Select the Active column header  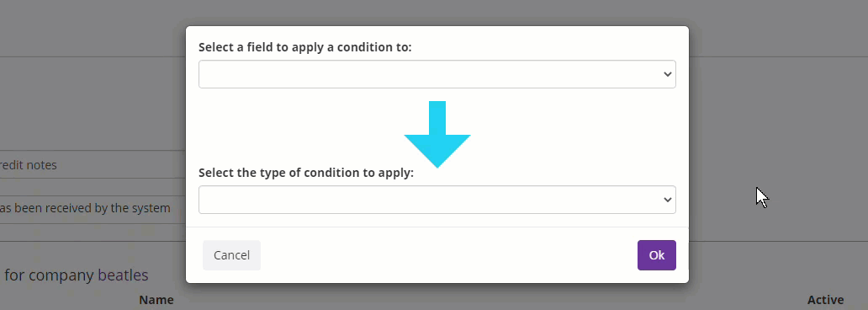click(825, 300)
